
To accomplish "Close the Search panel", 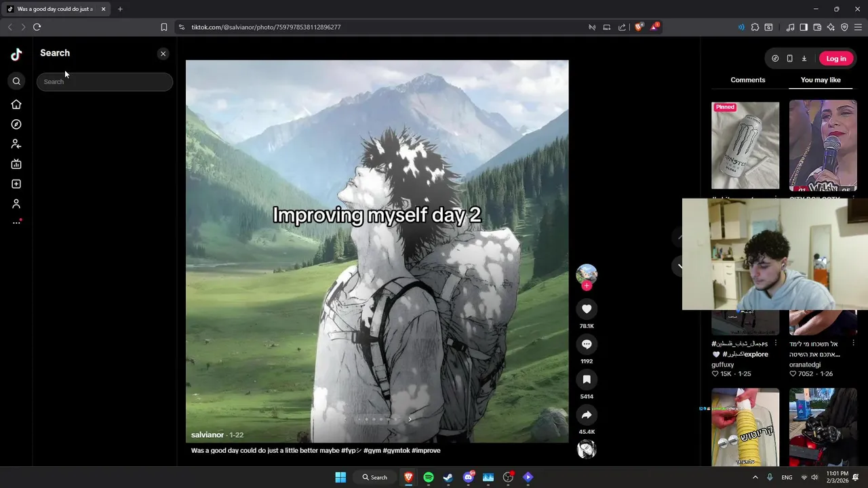I will 163,54.
